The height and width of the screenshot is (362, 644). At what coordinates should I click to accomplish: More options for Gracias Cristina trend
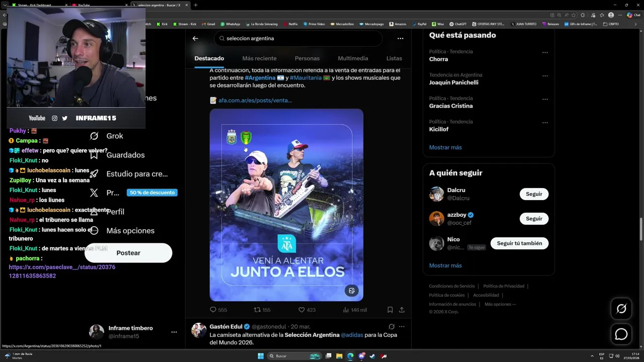pyautogui.click(x=545, y=99)
